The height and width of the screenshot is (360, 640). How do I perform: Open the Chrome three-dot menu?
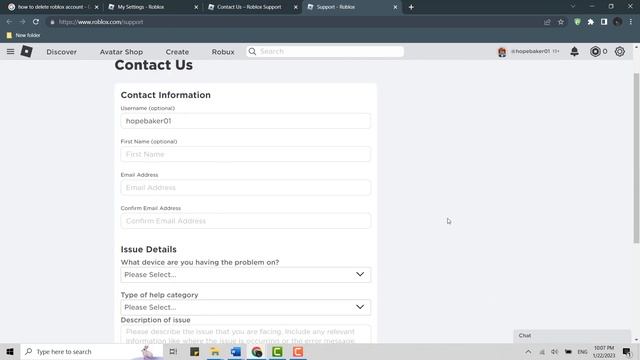coord(631,22)
